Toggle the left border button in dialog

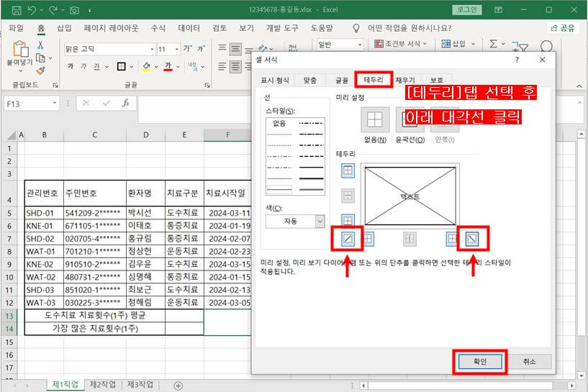368,238
